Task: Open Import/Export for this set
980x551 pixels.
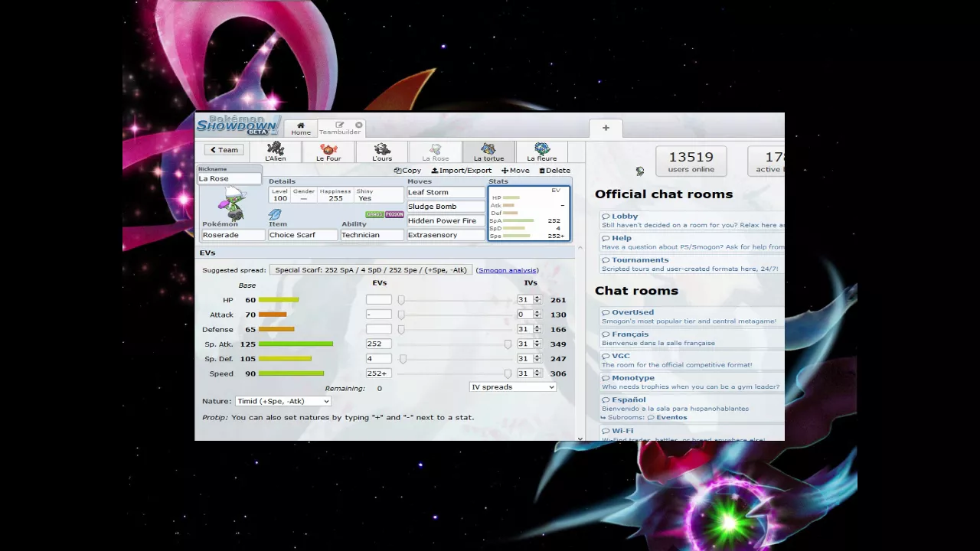Action: click(x=462, y=171)
